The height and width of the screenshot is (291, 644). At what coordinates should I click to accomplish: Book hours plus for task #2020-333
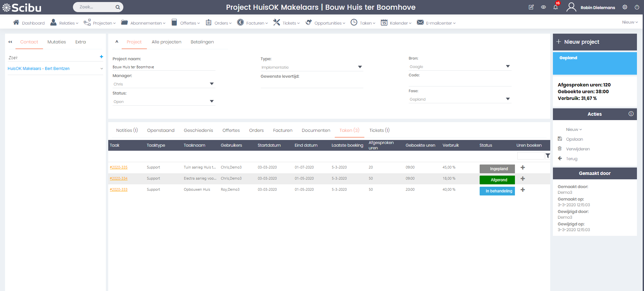[523, 190]
